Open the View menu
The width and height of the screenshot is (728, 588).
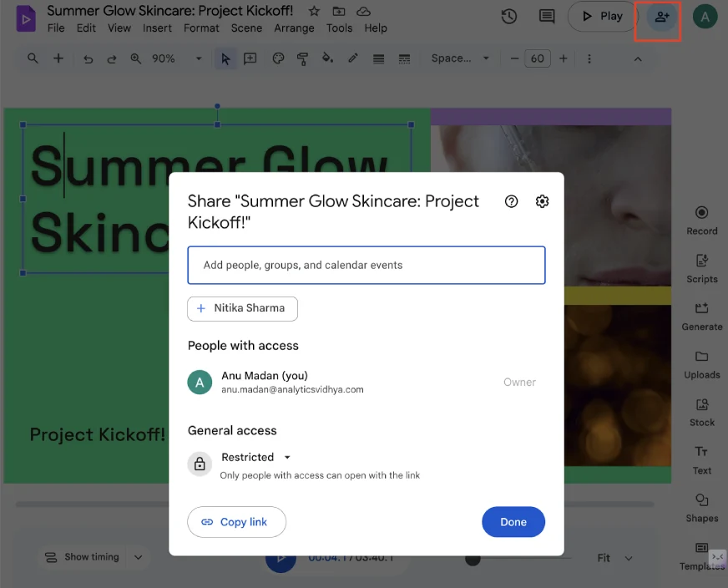(119, 28)
